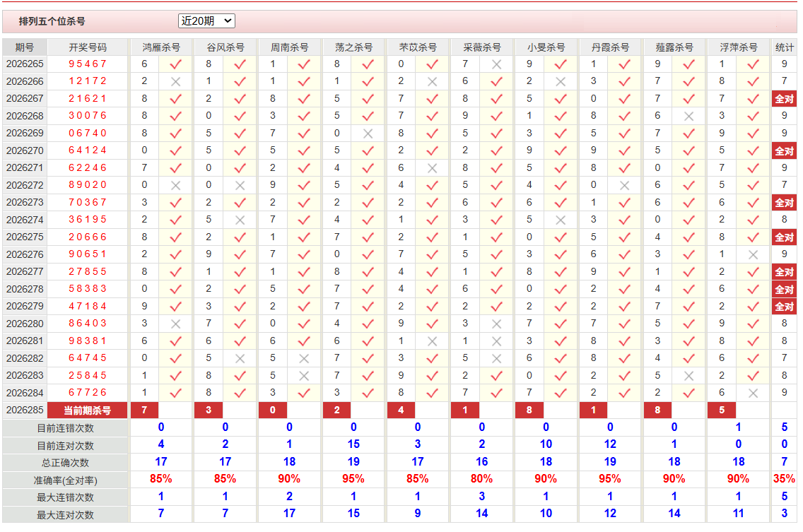Click winning number 9 5 4 6 7

pos(88,64)
